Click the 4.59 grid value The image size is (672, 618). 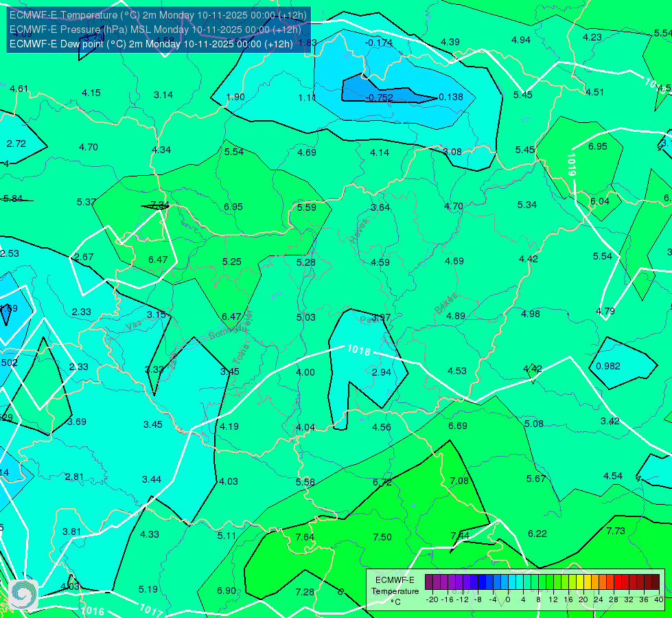click(x=380, y=262)
